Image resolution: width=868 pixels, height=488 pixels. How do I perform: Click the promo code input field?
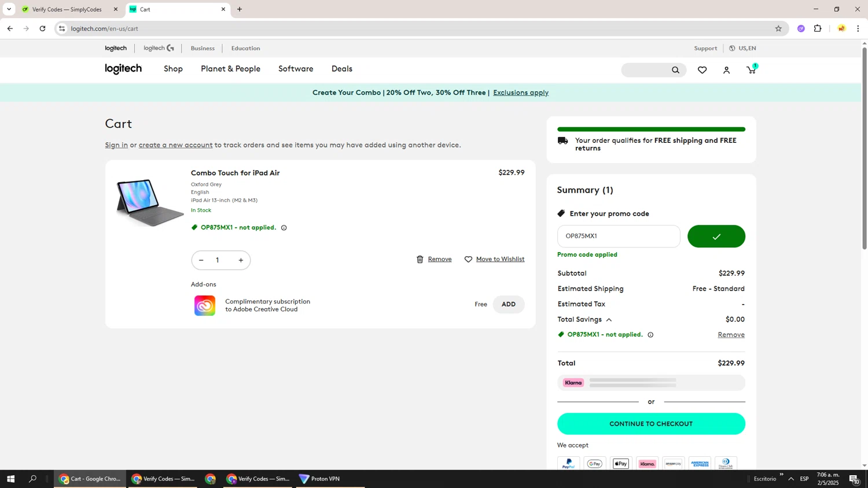pyautogui.click(x=619, y=236)
